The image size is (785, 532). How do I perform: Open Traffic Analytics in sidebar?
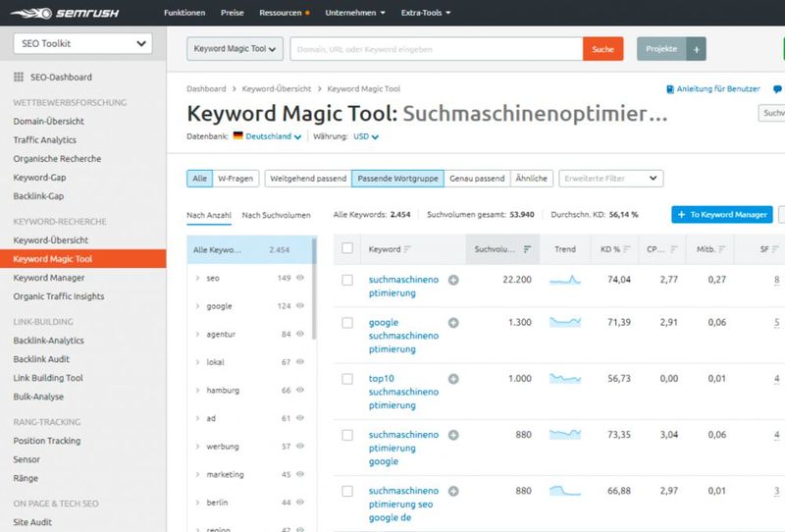click(44, 140)
